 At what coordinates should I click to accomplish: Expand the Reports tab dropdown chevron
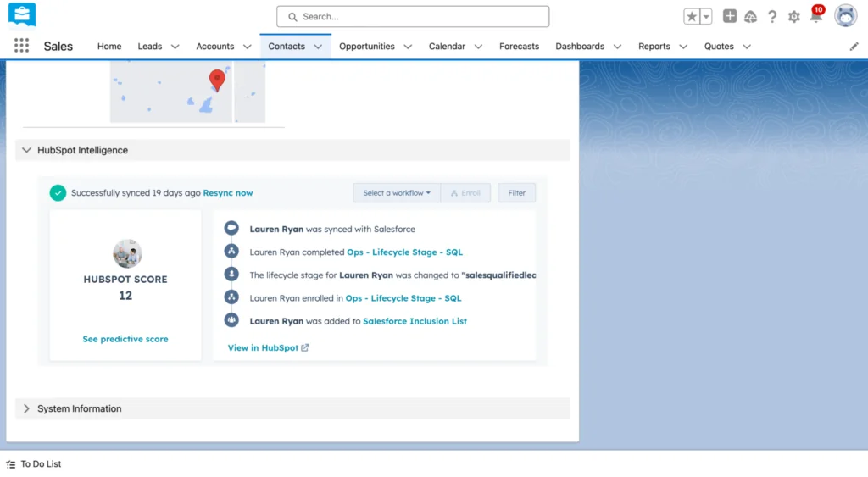point(683,47)
